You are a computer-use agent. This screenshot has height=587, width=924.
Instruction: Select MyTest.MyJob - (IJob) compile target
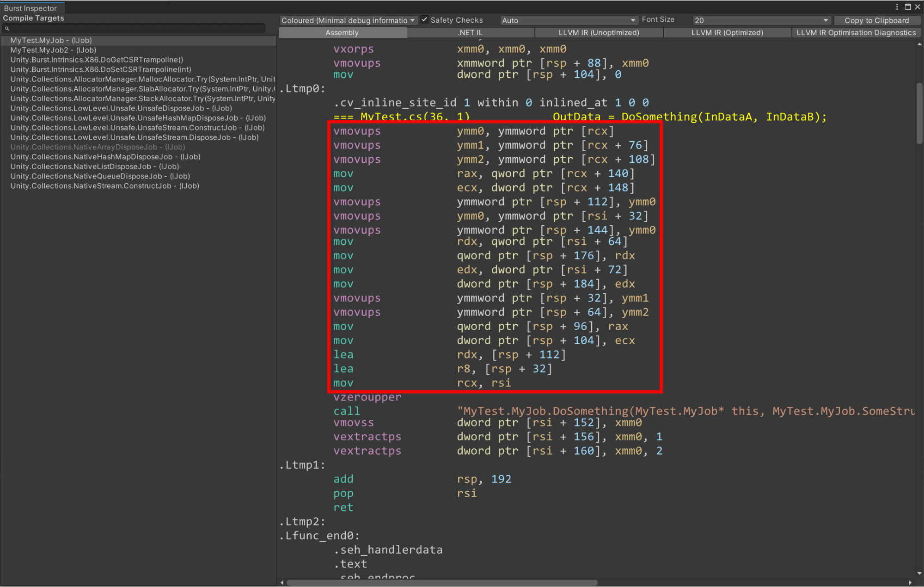[x=139, y=41]
